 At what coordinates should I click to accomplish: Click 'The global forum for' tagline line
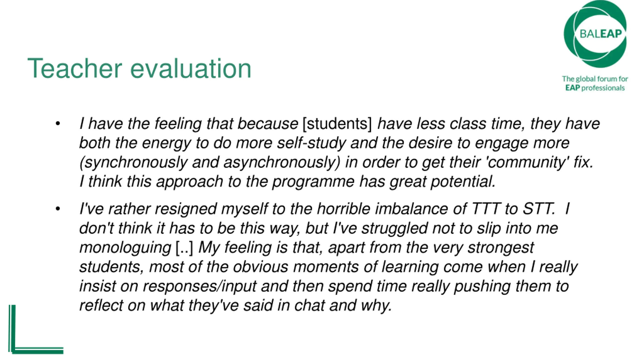(595, 79)
